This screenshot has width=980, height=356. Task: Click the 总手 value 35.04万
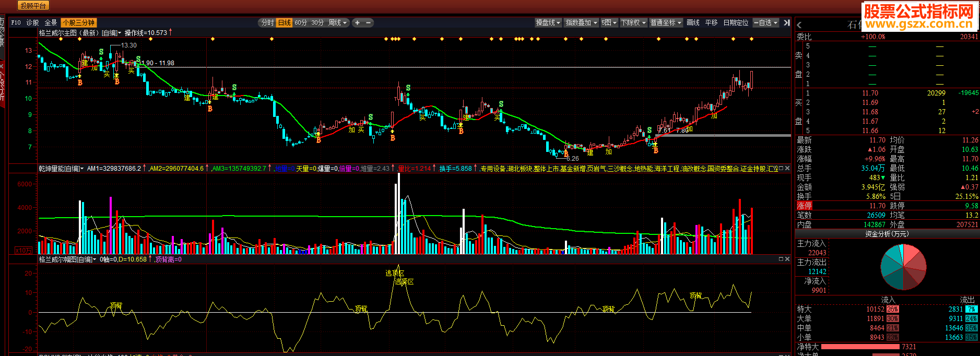point(873,168)
